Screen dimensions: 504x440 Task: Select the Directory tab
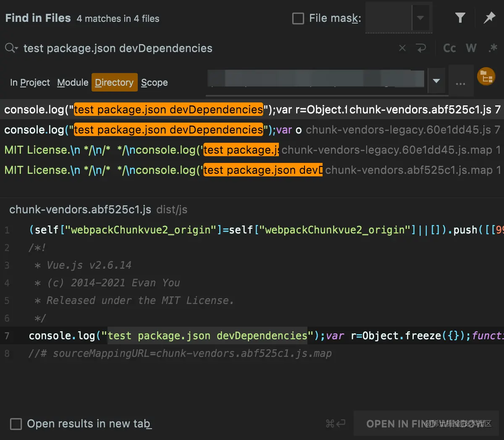[114, 82]
